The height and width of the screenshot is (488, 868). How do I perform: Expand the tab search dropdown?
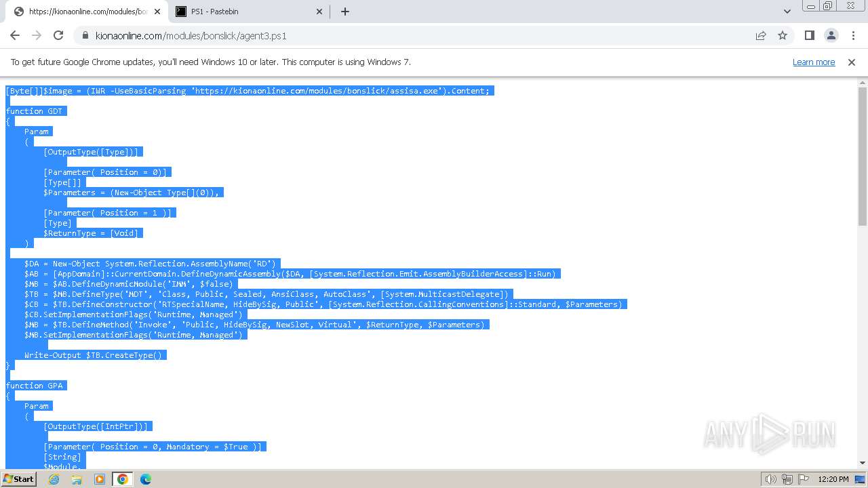(787, 12)
